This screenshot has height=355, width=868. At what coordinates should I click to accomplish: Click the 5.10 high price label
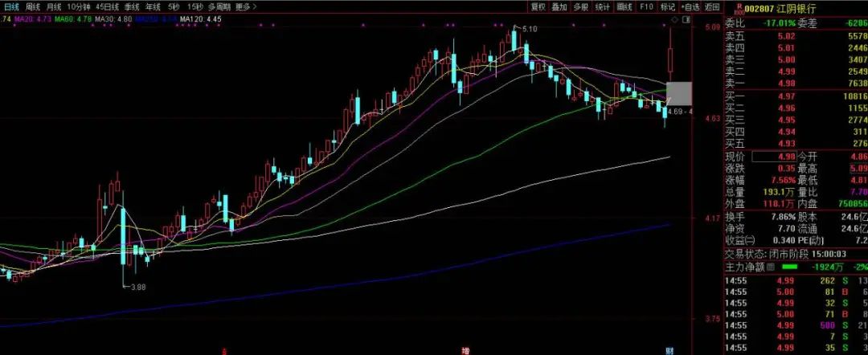529,29
